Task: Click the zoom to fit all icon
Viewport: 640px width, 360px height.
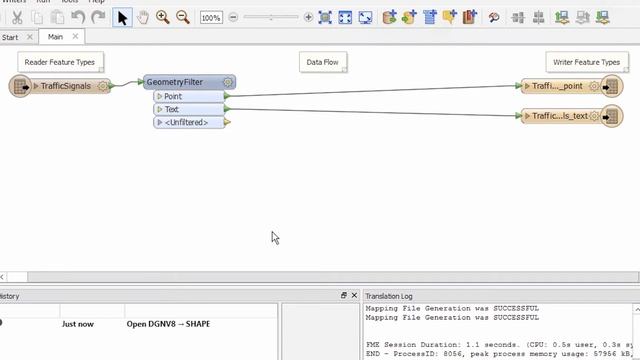Action: tap(345, 18)
